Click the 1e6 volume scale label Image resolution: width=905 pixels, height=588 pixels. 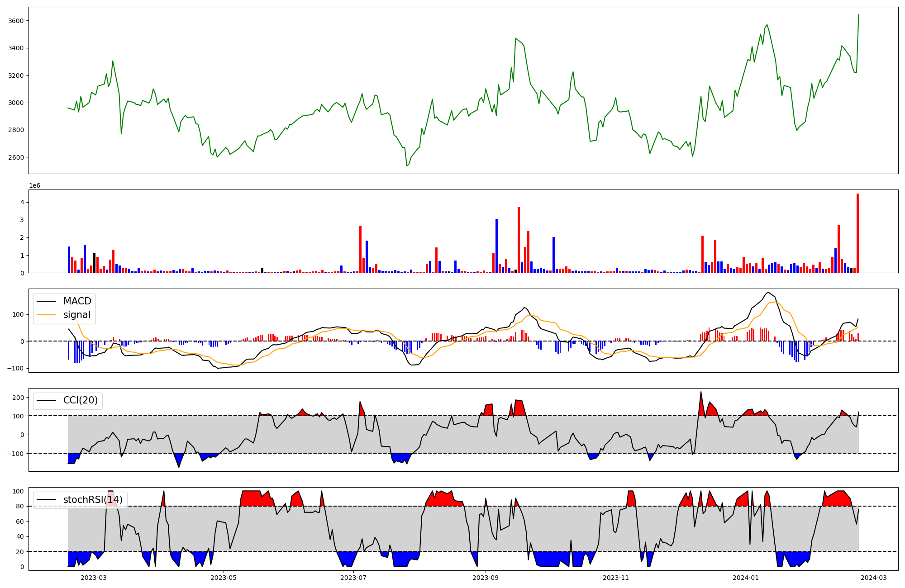click(x=34, y=186)
